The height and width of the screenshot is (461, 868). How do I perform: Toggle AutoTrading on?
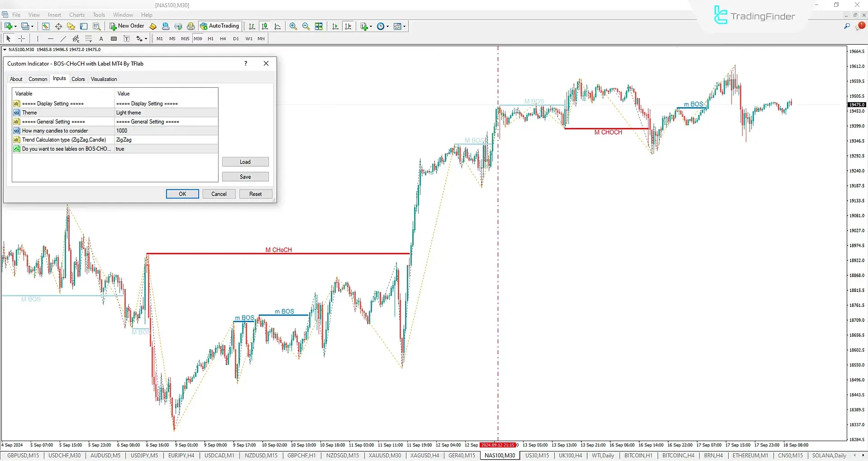220,26
